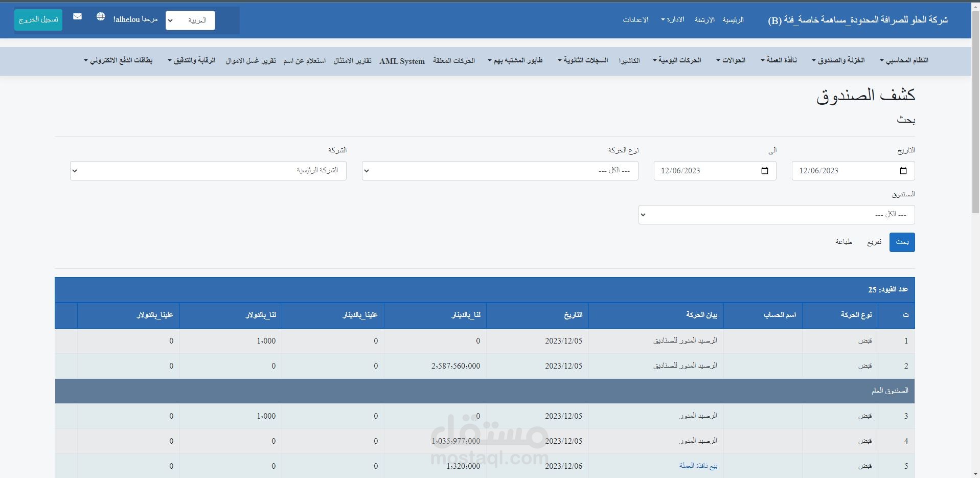Click the تفريغ clear button
Image resolution: width=980 pixels, height=478 pixels.
pos(874,242)
